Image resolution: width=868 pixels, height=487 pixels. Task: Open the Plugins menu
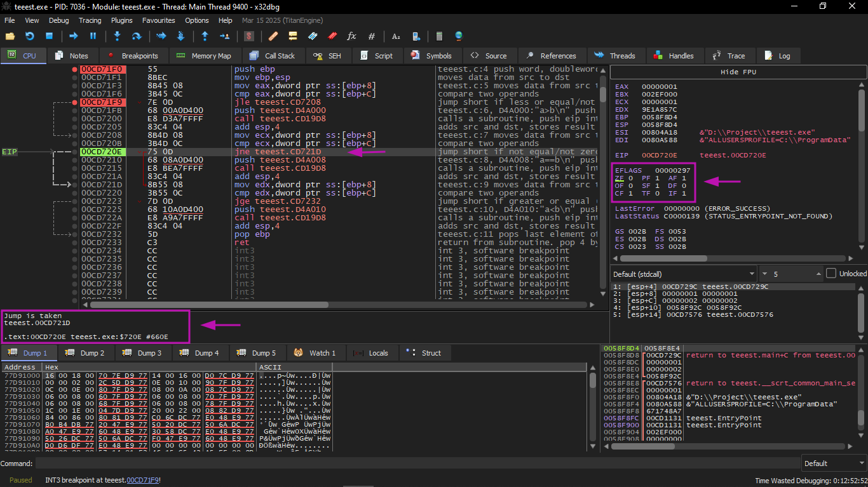pos(121,20)
